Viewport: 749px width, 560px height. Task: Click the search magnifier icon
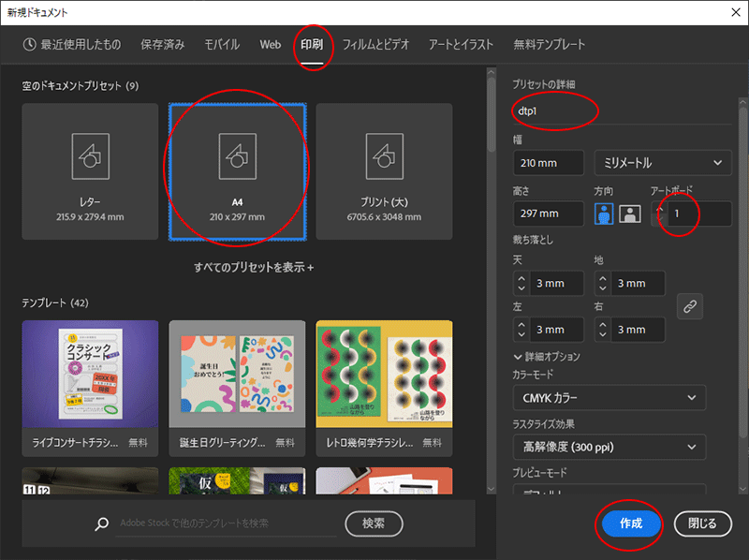point(102,523)
